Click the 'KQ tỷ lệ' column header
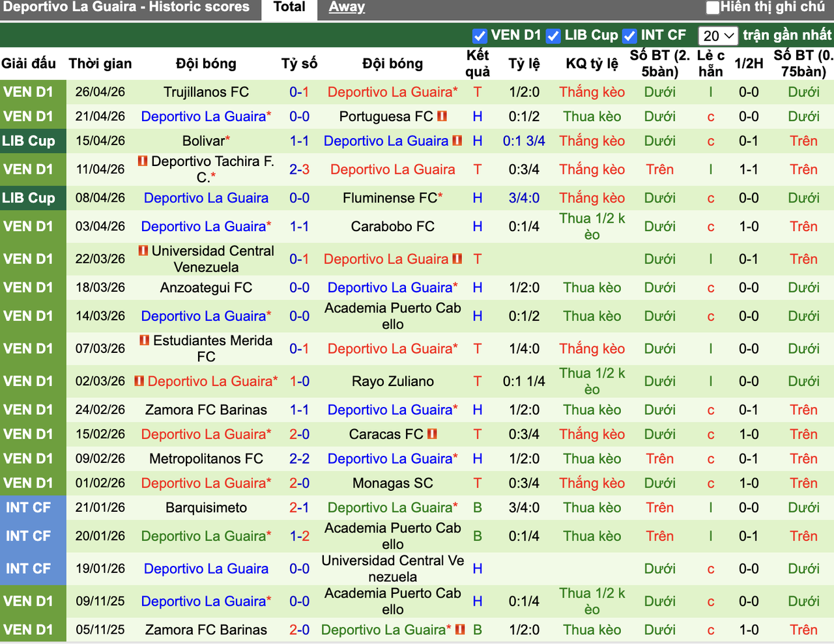The height and width of the screenshot is (644, 834). coord(592,63)
